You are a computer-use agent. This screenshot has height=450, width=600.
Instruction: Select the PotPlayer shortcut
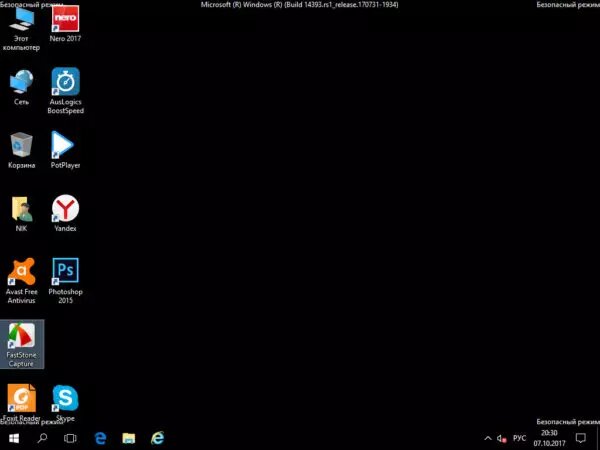coord(65,150)
